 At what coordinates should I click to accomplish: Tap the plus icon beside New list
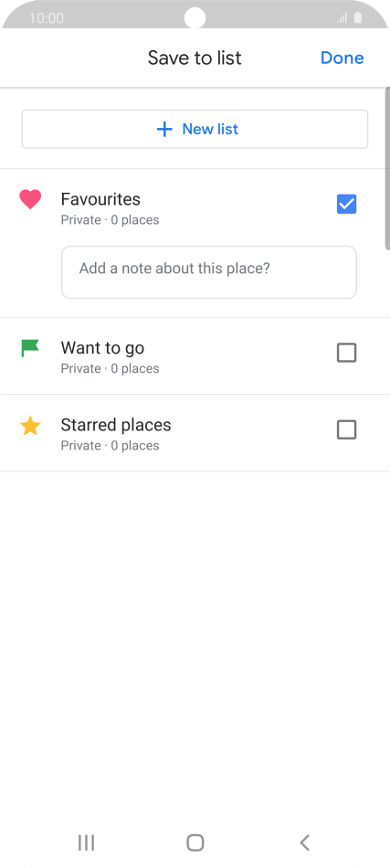coord(164,130)
